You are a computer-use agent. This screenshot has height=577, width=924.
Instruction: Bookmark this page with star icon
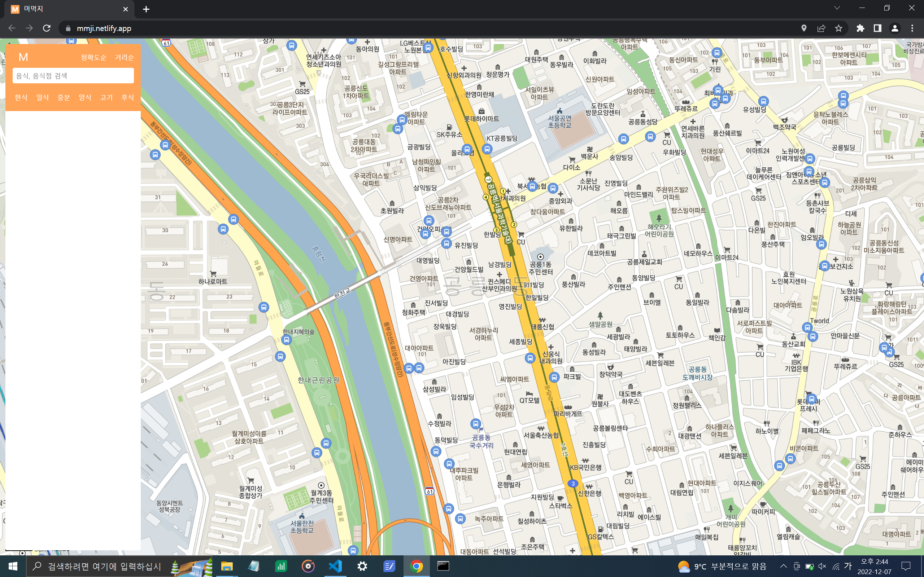tap(838, 28)
